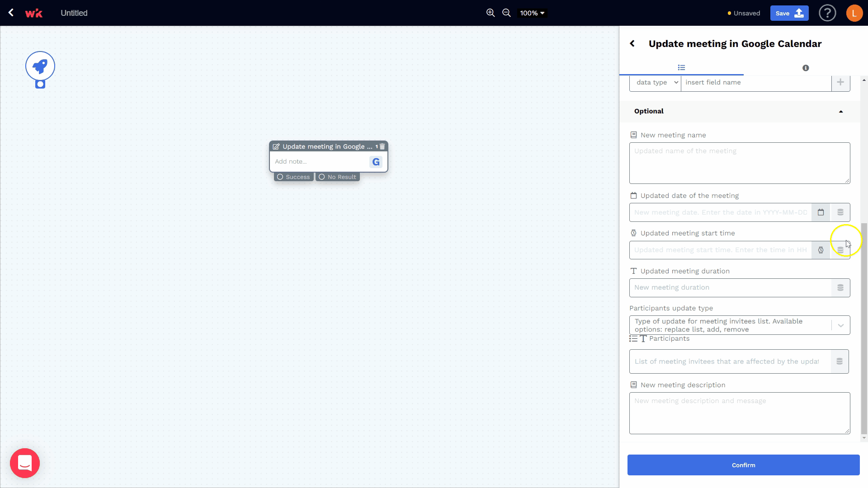Viewport: 868px width, 488px height.
Task: Focus the New meeting duration field
Action: (x=730, y=288)
